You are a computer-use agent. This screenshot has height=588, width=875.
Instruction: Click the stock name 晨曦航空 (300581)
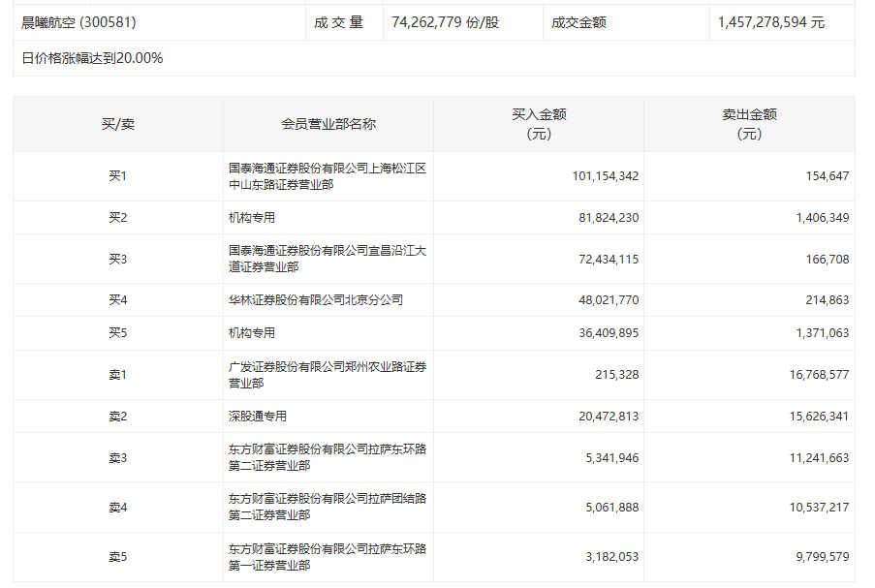85,22
